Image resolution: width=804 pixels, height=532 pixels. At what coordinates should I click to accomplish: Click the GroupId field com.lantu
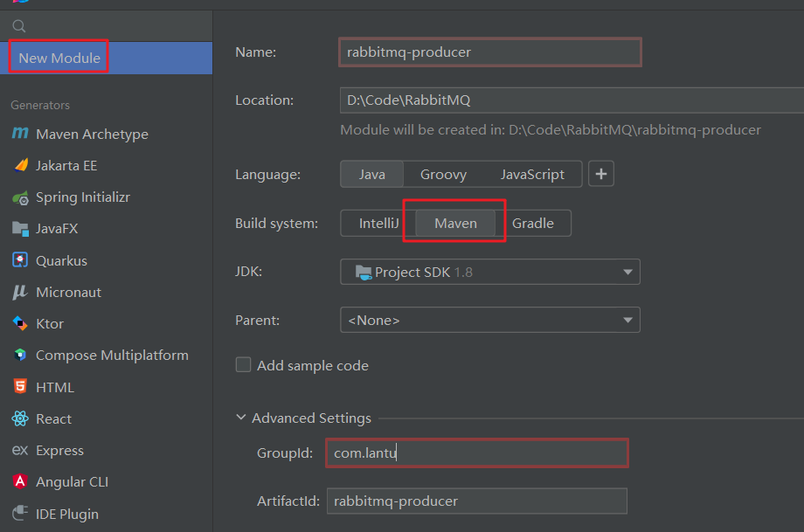point(477,453)
